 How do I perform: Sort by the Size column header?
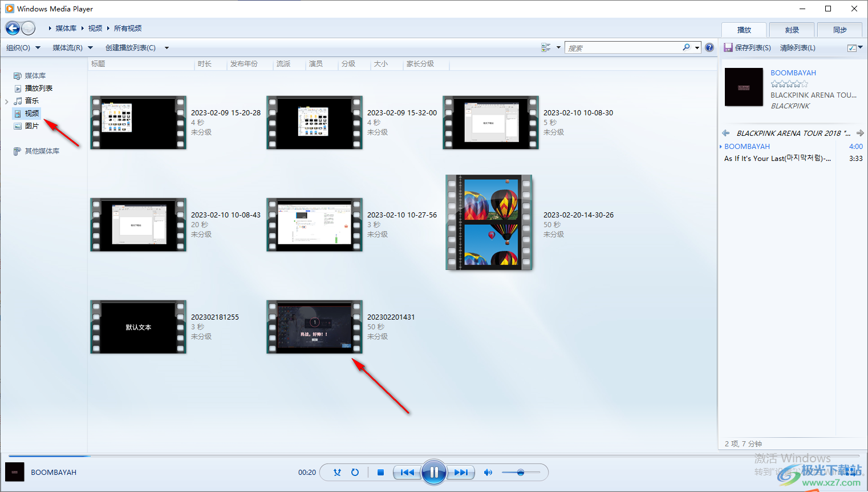(x=387, y=64)
